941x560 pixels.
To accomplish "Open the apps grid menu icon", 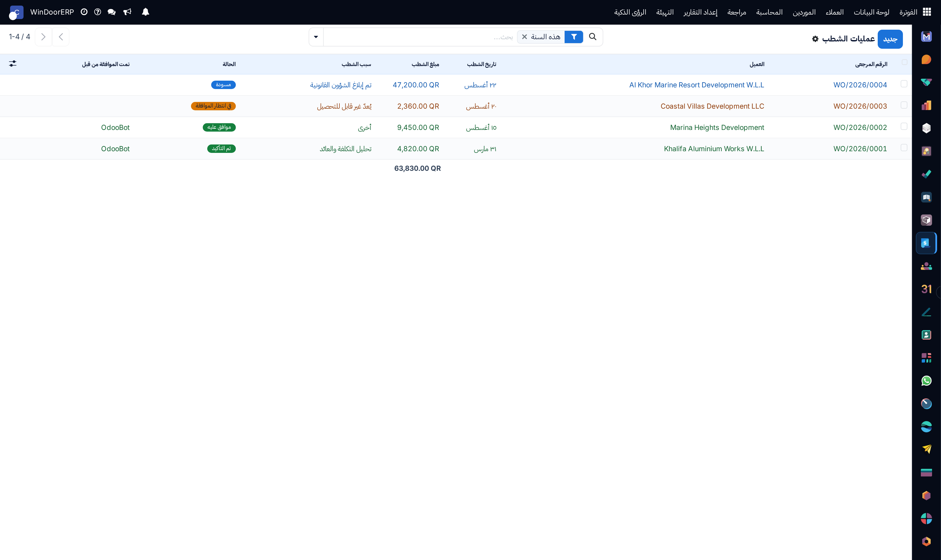I will [x=927, y=12].
